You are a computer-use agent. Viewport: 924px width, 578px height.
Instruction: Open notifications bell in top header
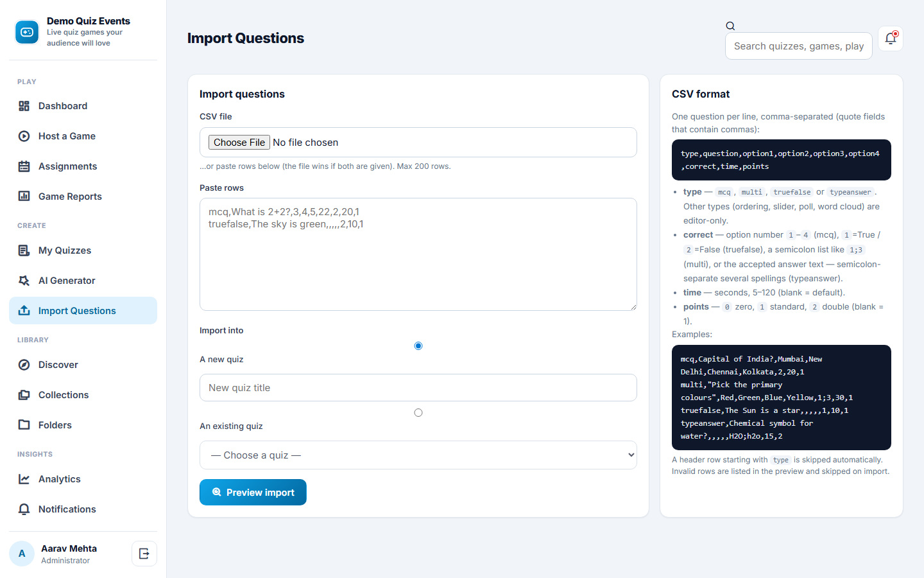click(891, 39)
